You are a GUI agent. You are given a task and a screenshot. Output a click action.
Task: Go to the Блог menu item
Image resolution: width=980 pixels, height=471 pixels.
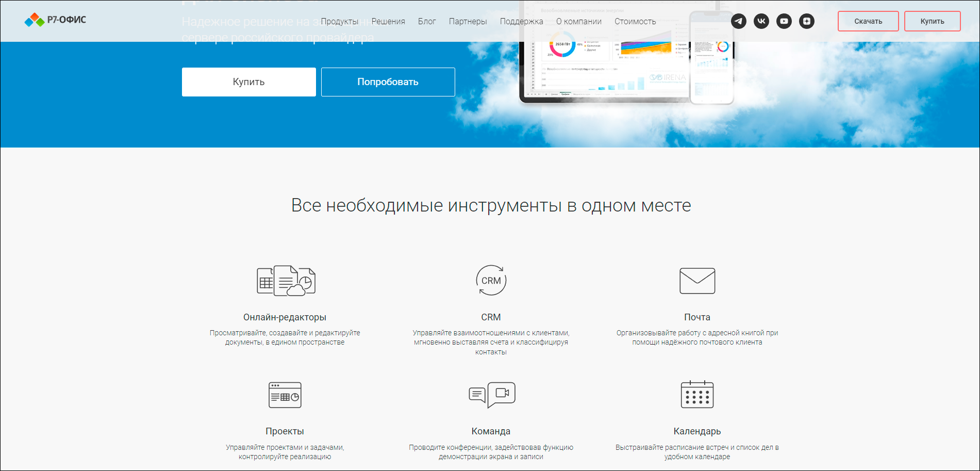click(x=427, y=21)
